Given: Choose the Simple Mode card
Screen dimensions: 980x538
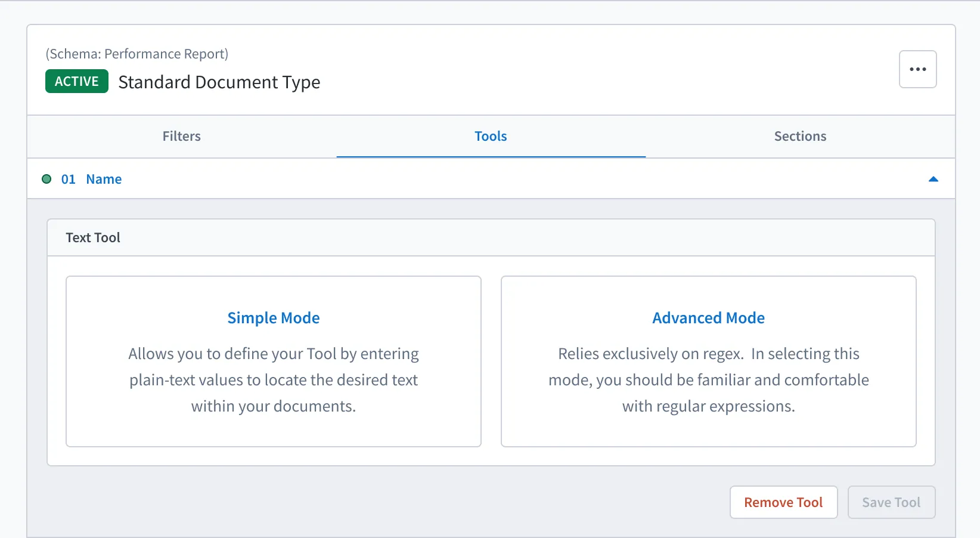Looking at the screenshot, I should 274,361.
